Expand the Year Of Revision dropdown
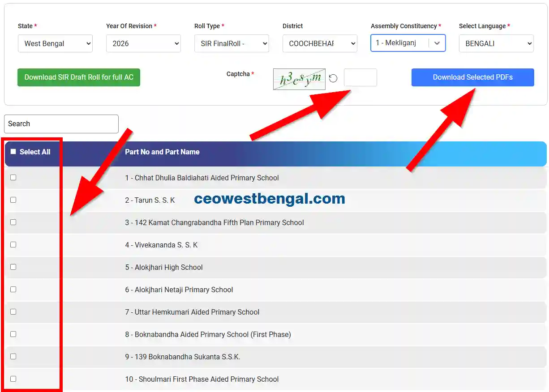This screenshot has height=392, width=549. click(143, 43)
